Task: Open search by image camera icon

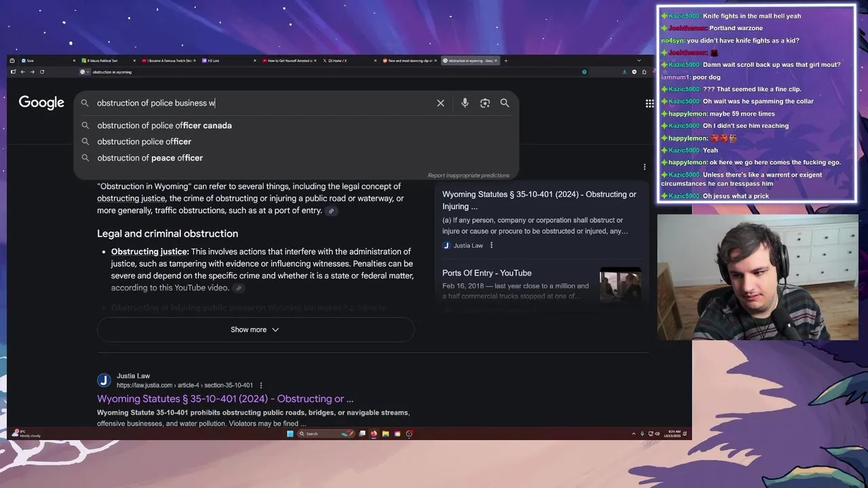Action: pos(485,103)
